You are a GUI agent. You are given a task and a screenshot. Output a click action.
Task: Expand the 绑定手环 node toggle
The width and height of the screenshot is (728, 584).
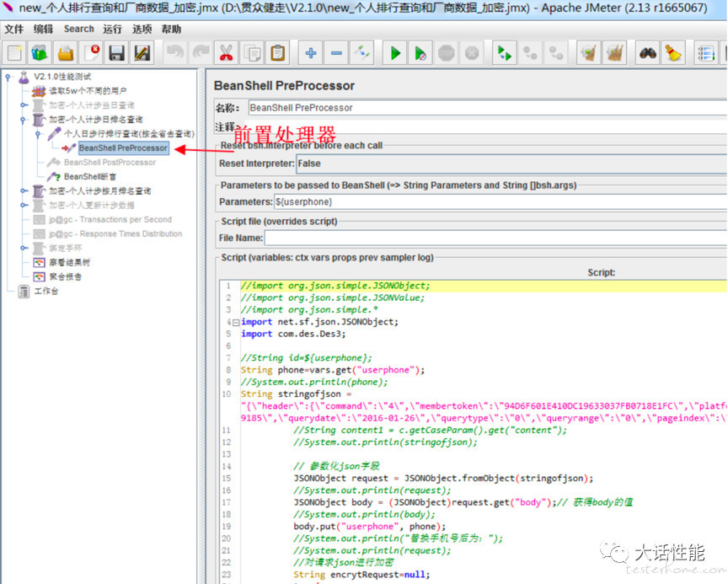point(23,248)
